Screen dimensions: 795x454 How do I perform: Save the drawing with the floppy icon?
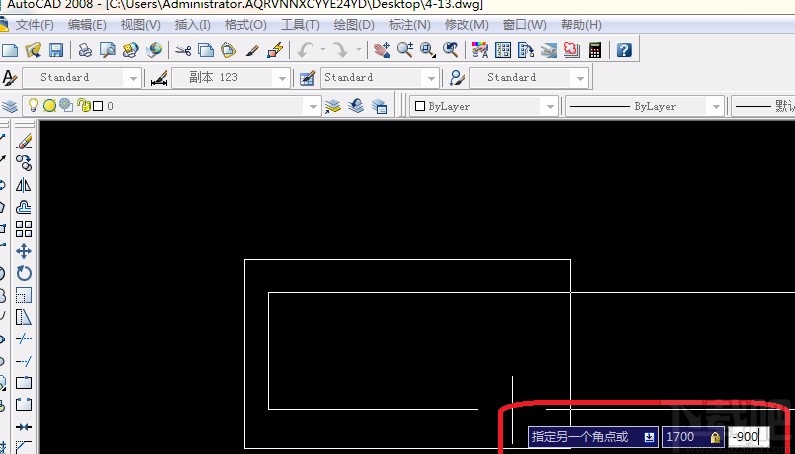[56, 50]
